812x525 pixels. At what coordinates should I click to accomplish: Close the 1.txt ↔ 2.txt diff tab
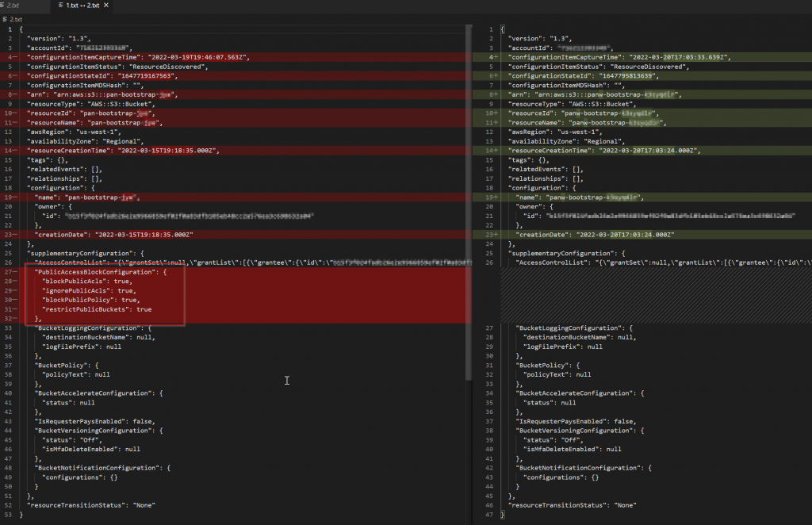[106, 6]
